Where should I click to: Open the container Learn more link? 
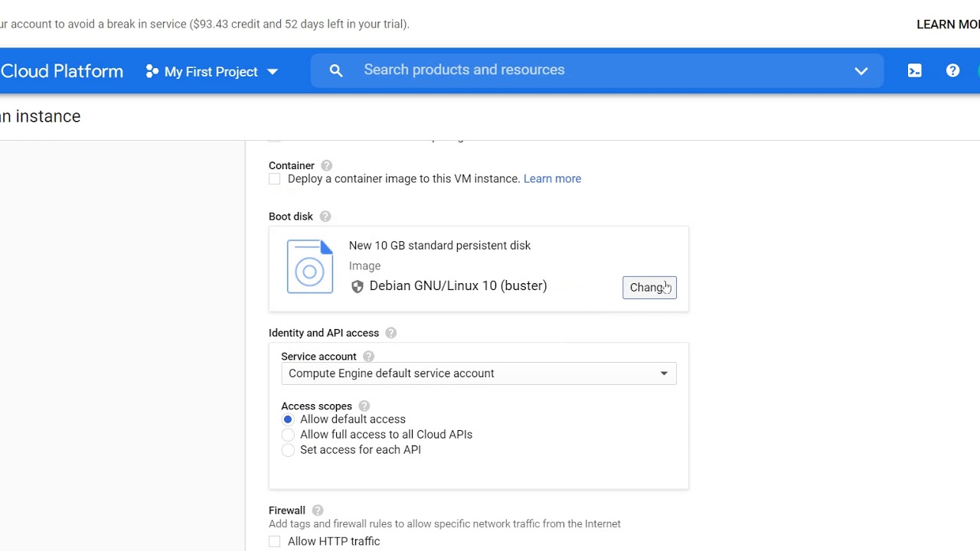tap(552, 178)
